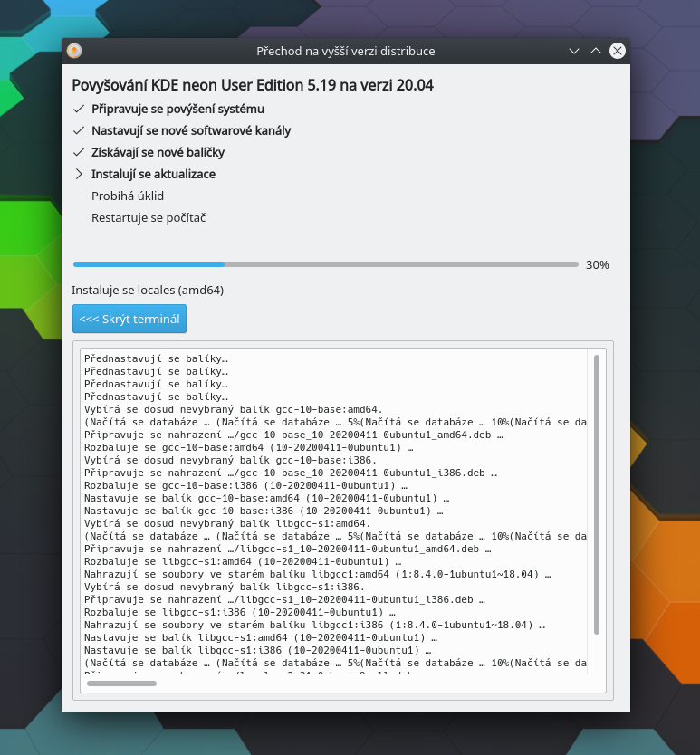This screenshot has height=755, width=700.
Task: Hide the terminal with Skrýt terminál button
Action: click(x=129, y=319)
